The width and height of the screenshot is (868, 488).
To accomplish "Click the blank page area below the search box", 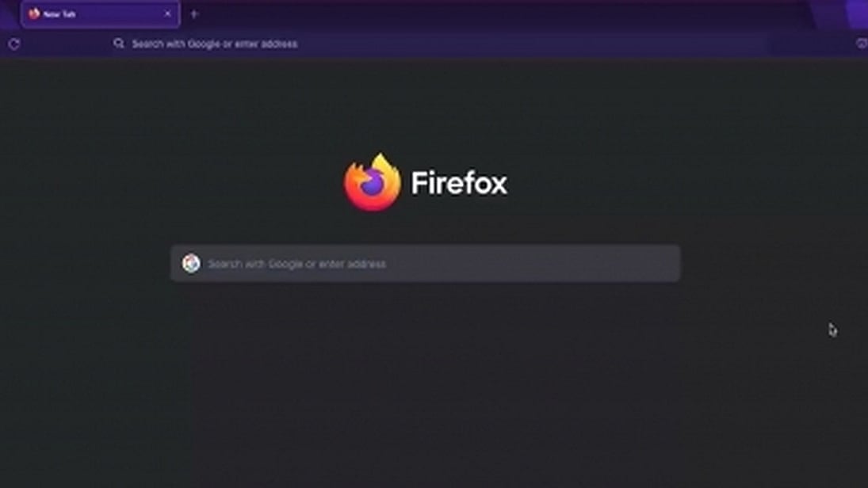I will [x=425, y=387].
